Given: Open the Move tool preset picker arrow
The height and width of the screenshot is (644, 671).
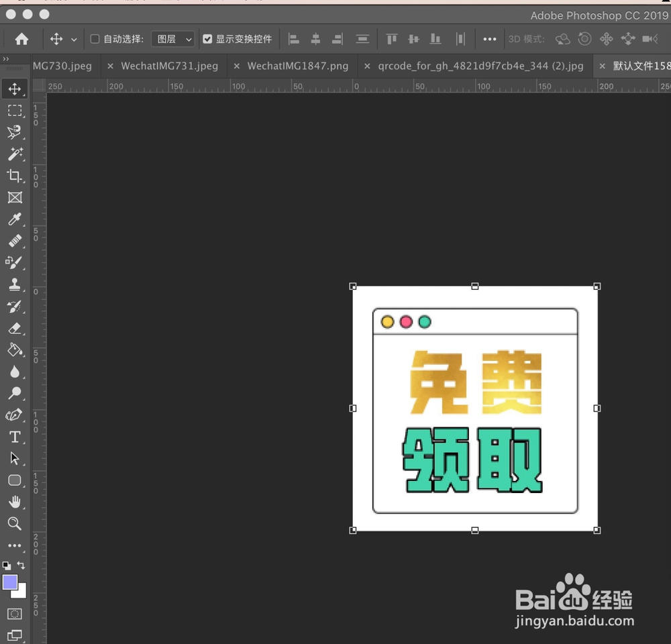Looking at the screenshot, I should click(x=74, y=40).
